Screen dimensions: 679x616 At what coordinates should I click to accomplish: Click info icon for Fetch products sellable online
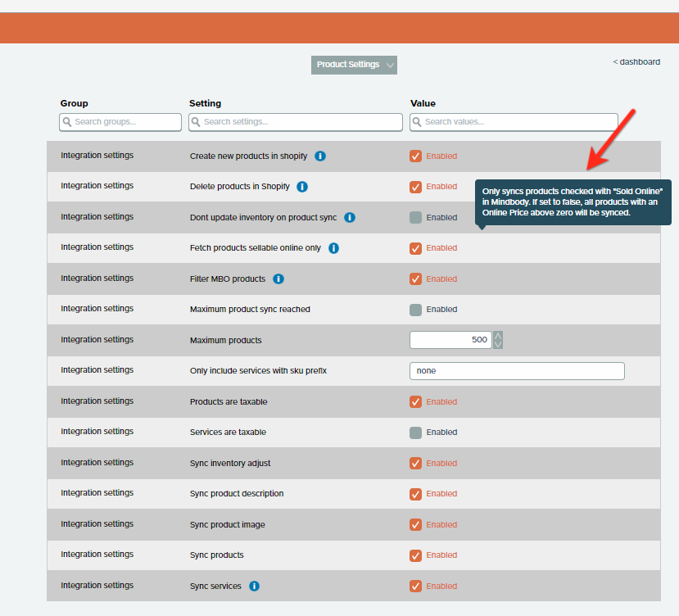tap(333, 248)
